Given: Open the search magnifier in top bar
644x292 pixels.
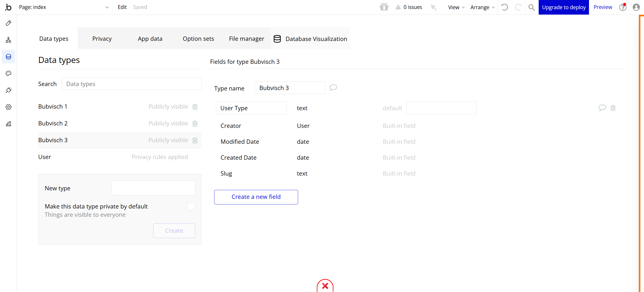Looking at the screenshot, I should click(x=532, y=7).
